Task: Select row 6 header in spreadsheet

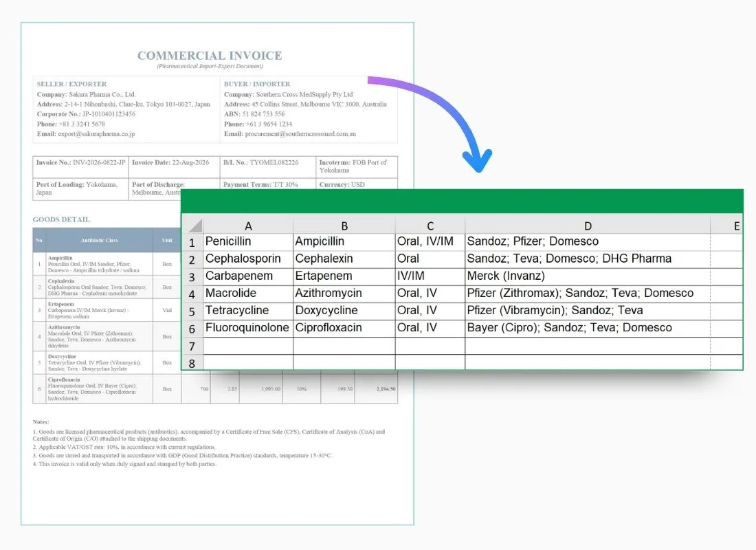Action: [x=192, y=329]
